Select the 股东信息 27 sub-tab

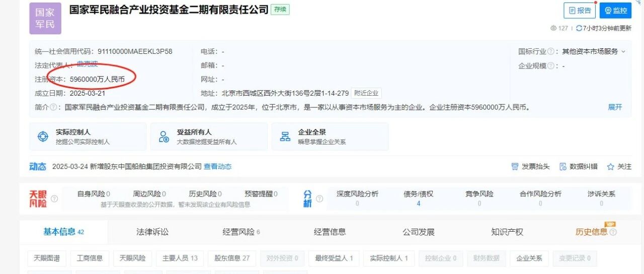point(232,258)
